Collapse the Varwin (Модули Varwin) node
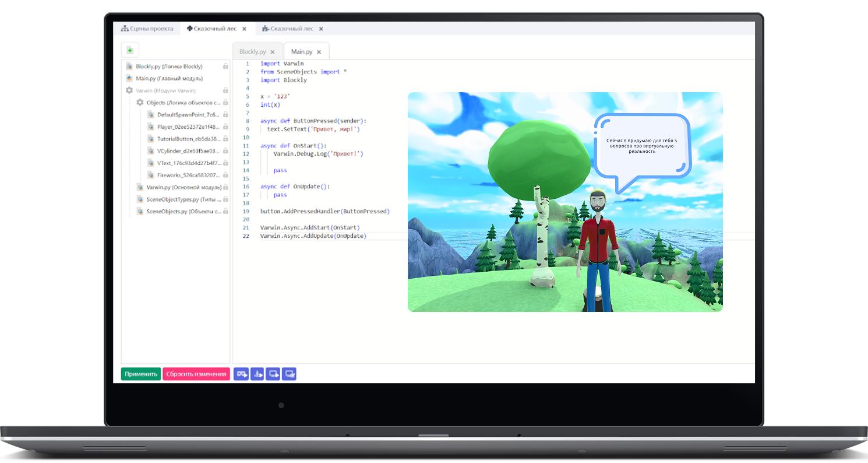 165,90
